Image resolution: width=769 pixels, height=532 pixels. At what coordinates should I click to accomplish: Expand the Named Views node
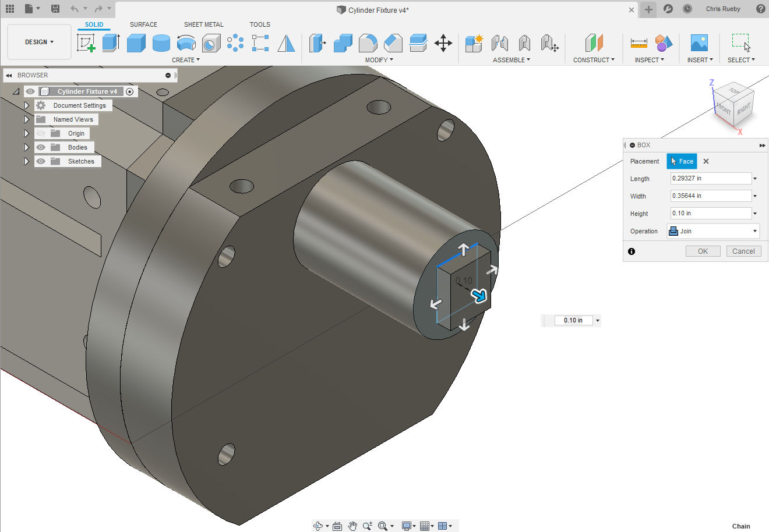[26, 119]
